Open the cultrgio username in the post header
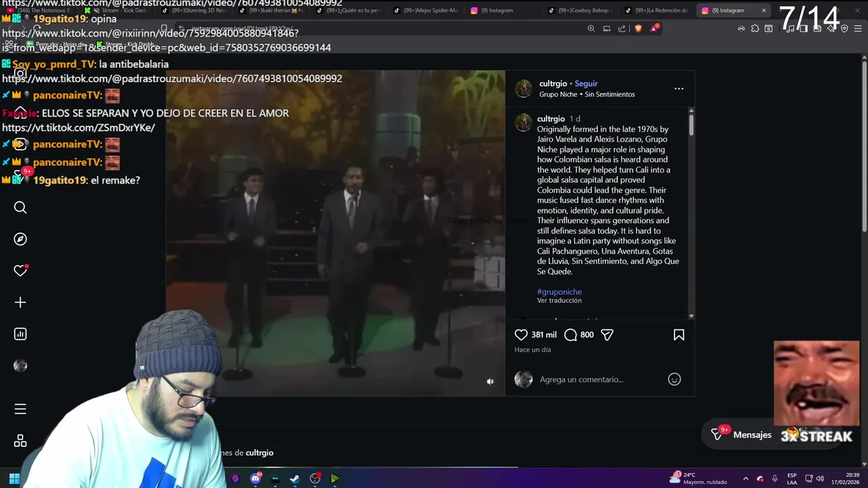868x488 pixels. tap(553, 84)
